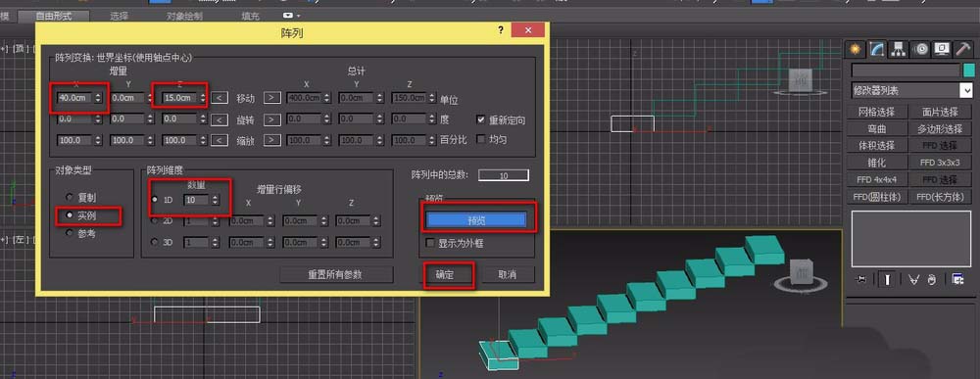Open the Utilities hammer tab
This screenshot has height=379, width=980.
[963, 49]
